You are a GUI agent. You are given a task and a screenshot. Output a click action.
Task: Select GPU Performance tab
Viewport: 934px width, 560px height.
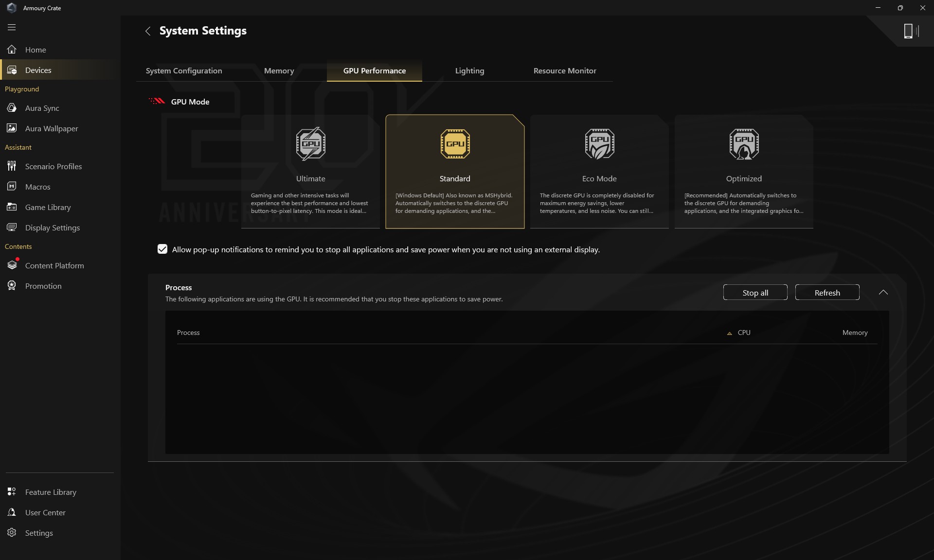point(375,71)
